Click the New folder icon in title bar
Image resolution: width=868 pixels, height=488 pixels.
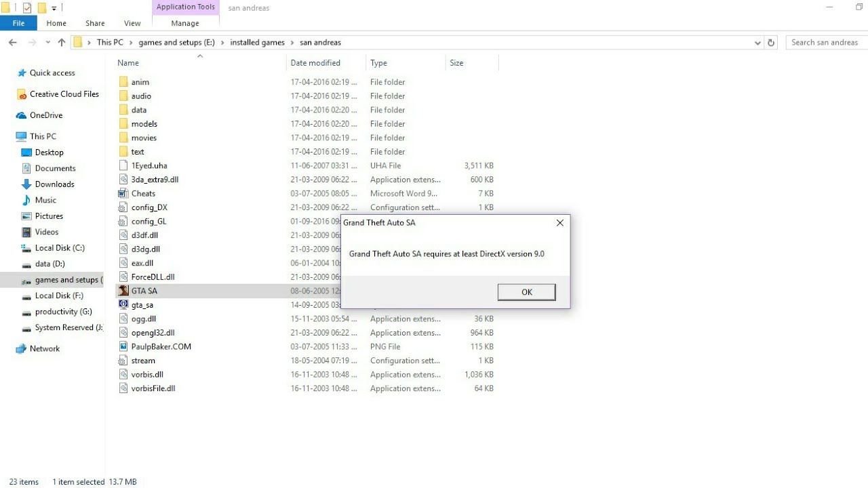[x=41, y=8]
